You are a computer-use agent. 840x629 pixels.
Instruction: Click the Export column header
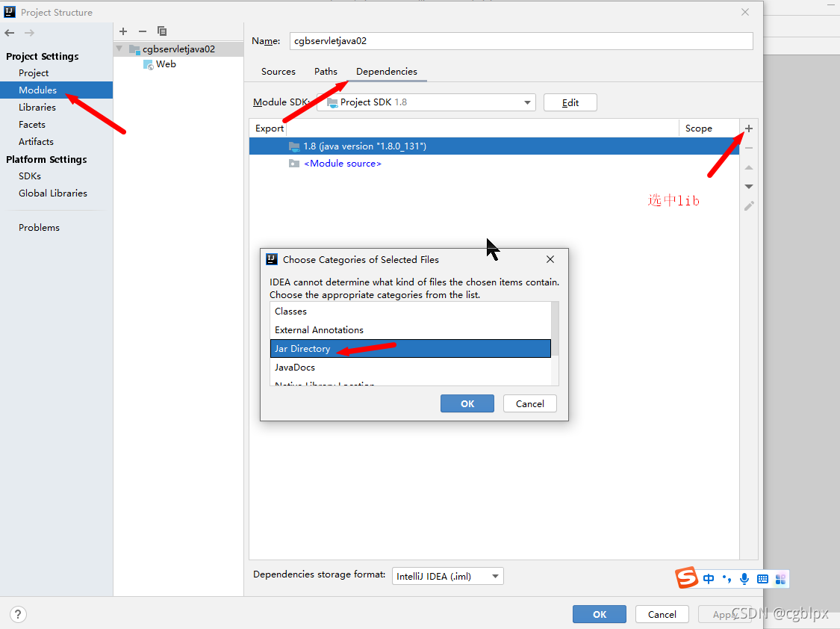pos(269,128)
